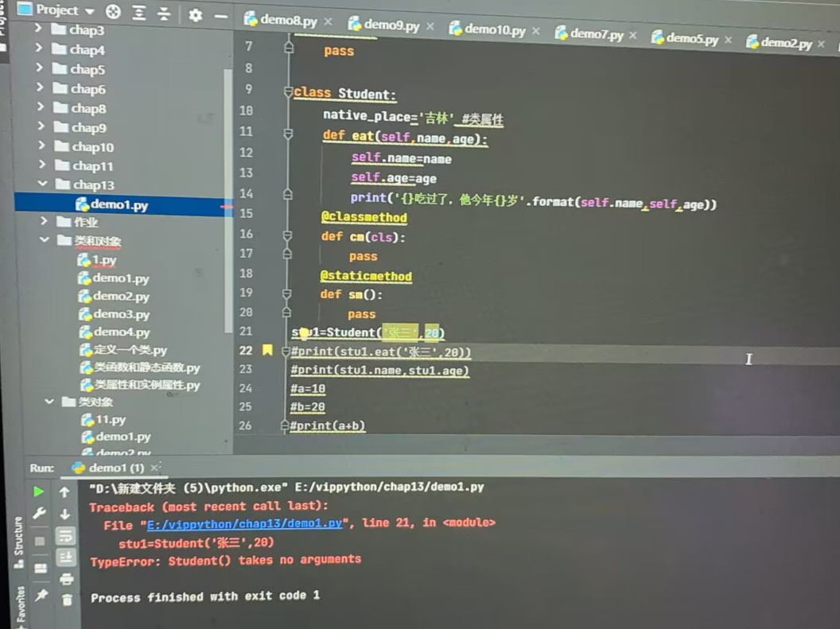The image size is (840, 629).
Task: Close the demo8.py editor tab
Action: pyautogui.click(x=328, y=21)
